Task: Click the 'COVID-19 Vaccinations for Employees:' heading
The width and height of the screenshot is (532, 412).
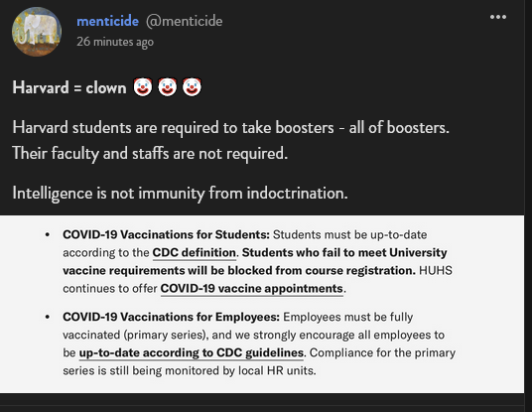Action: click(172, 317)
